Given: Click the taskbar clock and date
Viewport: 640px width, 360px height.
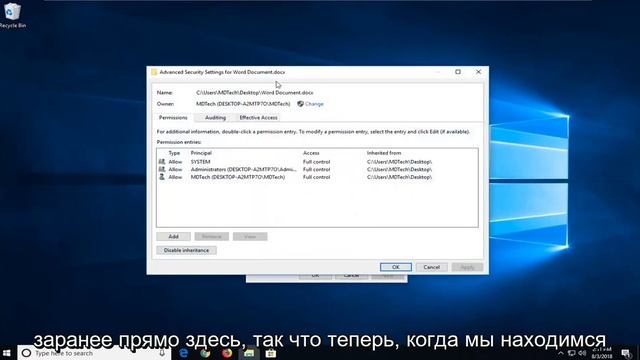Looking at the screenshot, I should click(x=602, y=353).
